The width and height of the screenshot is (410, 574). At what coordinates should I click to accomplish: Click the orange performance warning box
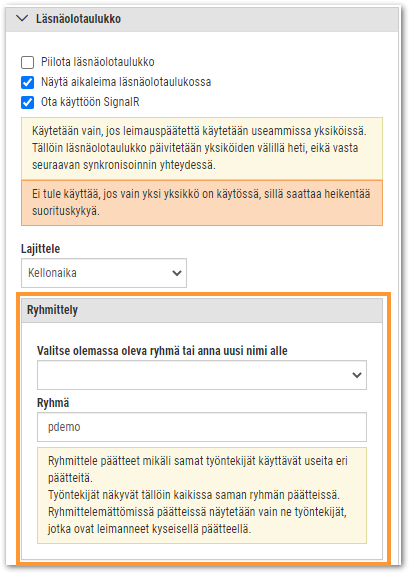202,202
